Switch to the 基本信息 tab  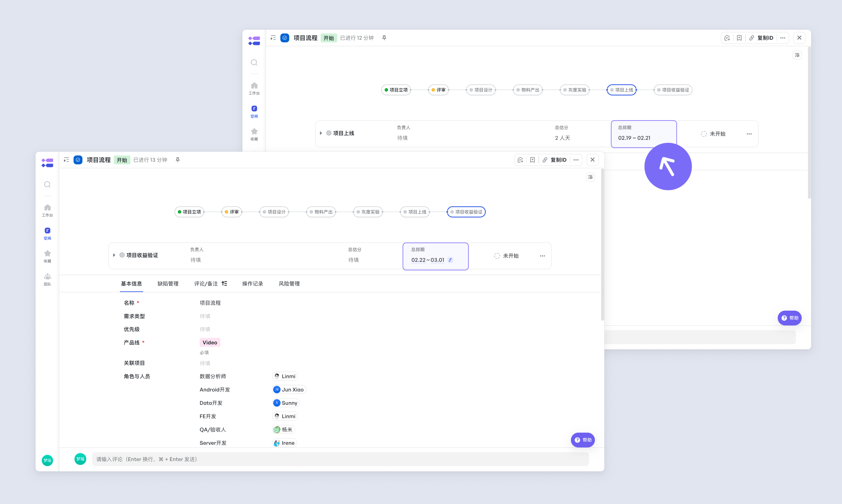pyautogui.click(x=132, y=284)
